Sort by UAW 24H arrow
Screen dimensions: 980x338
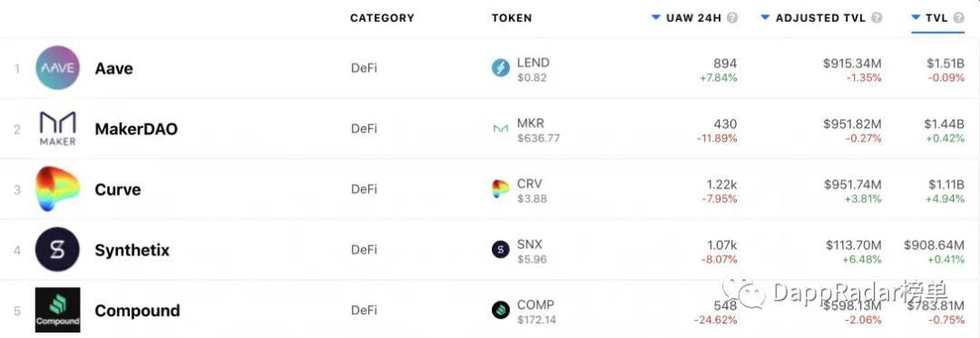(x=656, y=17)
